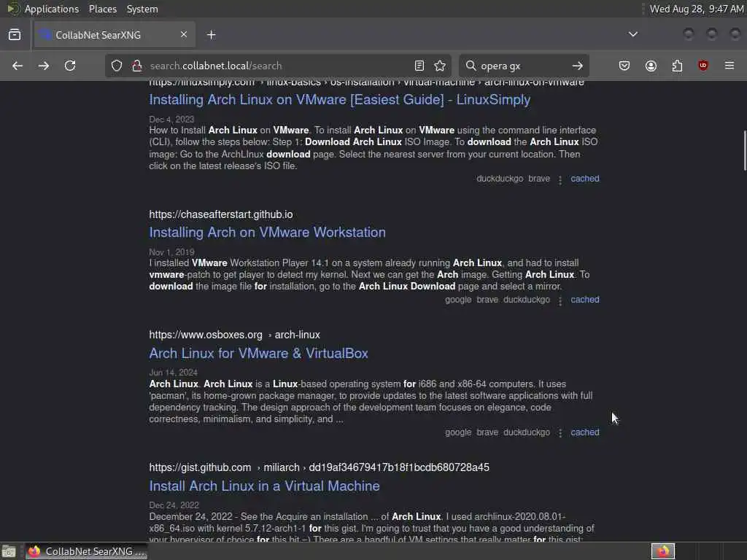Reload the current search page

click(x=70, y=66)
